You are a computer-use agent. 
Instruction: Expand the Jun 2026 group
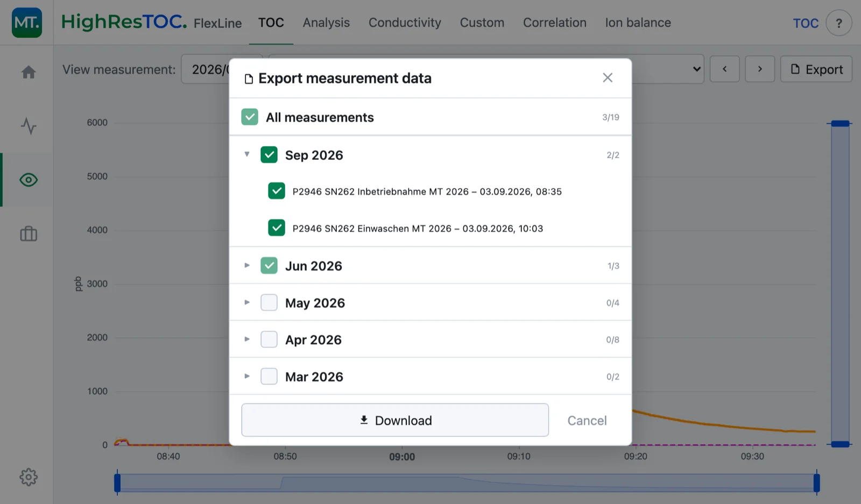click(x=247, y=265)
